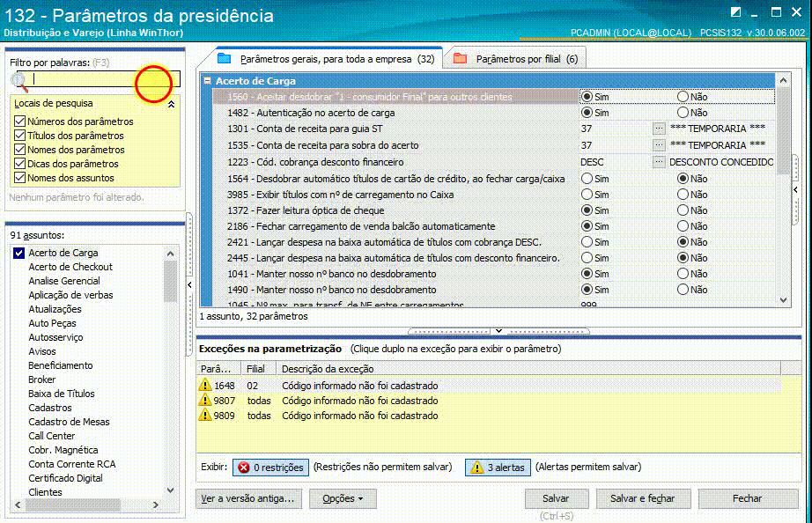Open lookup button for parameter 1535
Screen dimensions: 812x523
(x=658, y=145)
